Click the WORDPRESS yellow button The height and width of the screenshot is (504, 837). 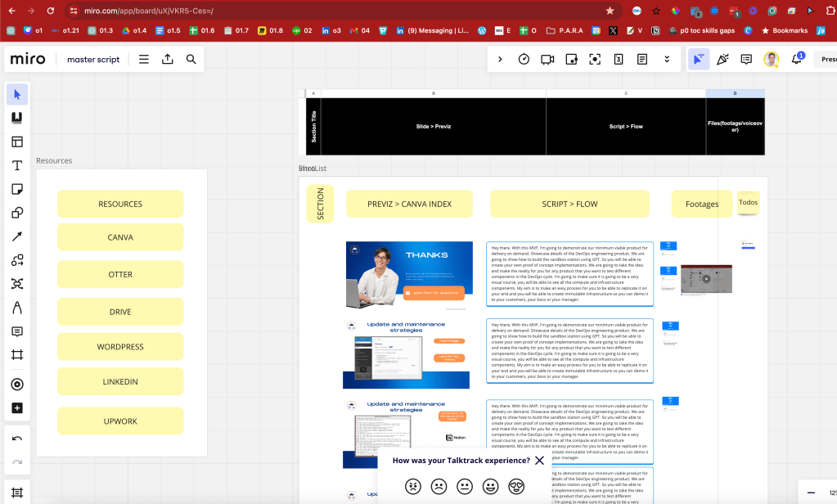(120, 347)
